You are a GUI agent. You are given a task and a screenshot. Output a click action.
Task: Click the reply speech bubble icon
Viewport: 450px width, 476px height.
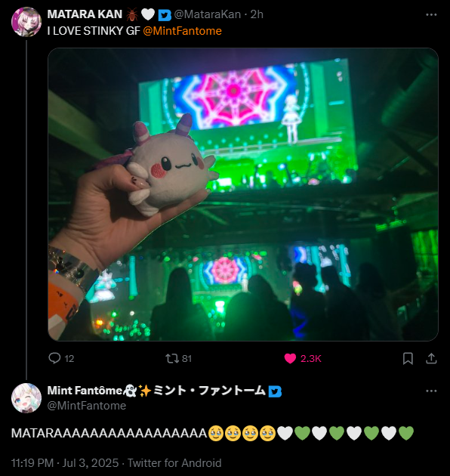point(54,358)
